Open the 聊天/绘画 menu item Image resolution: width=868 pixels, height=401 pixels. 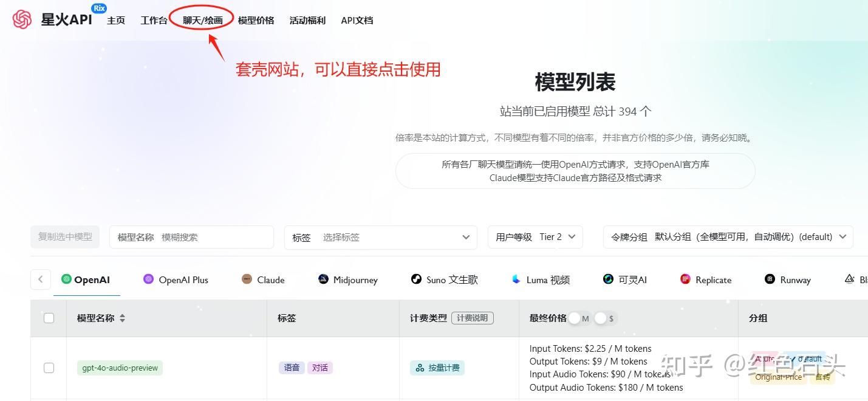click(x=200, y=19)
